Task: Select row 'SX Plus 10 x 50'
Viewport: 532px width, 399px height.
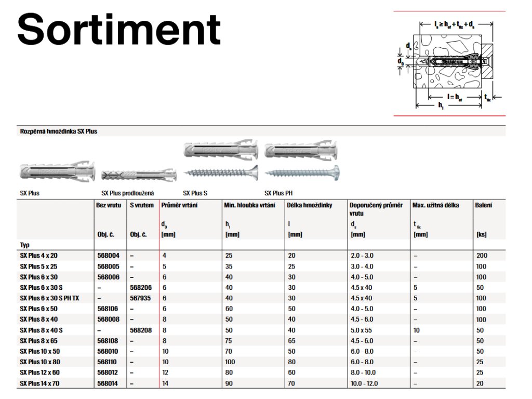Action: pyautogui.click(x=261, y=352)
